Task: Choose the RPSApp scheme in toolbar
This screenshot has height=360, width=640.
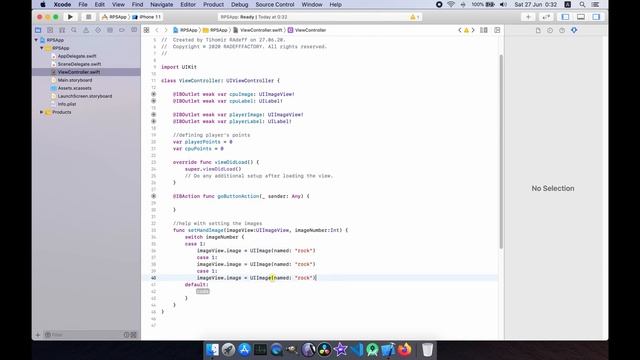Action: click(x=114, y=17)
